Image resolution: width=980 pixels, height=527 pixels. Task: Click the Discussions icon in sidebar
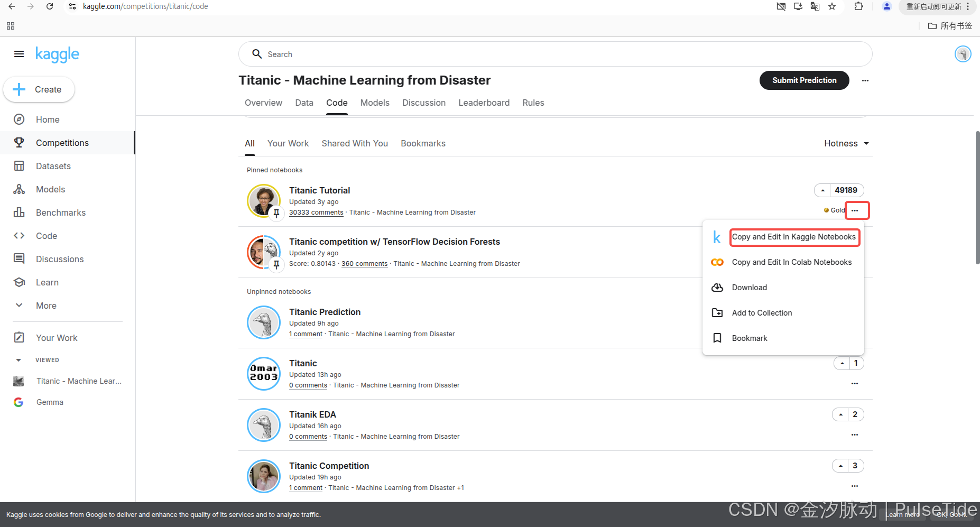click(19, 259)
